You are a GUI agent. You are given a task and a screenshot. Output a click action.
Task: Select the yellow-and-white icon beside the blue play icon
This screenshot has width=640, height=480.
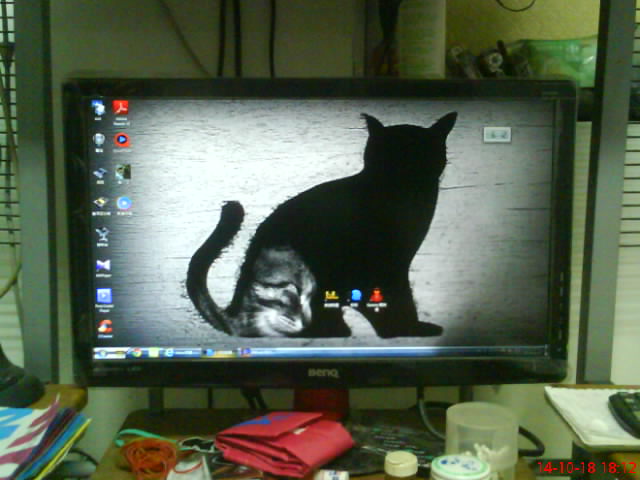(100, 203)
